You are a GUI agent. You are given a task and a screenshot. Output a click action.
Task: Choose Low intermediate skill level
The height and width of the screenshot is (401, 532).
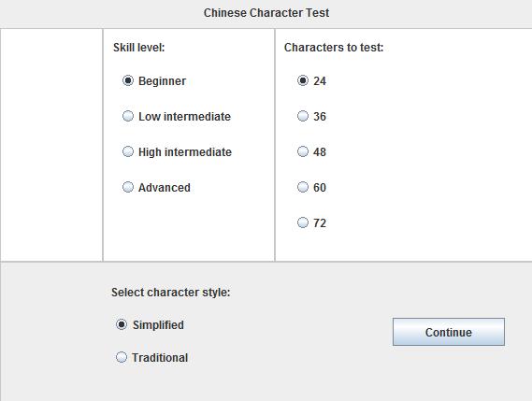tap(128, 116)
